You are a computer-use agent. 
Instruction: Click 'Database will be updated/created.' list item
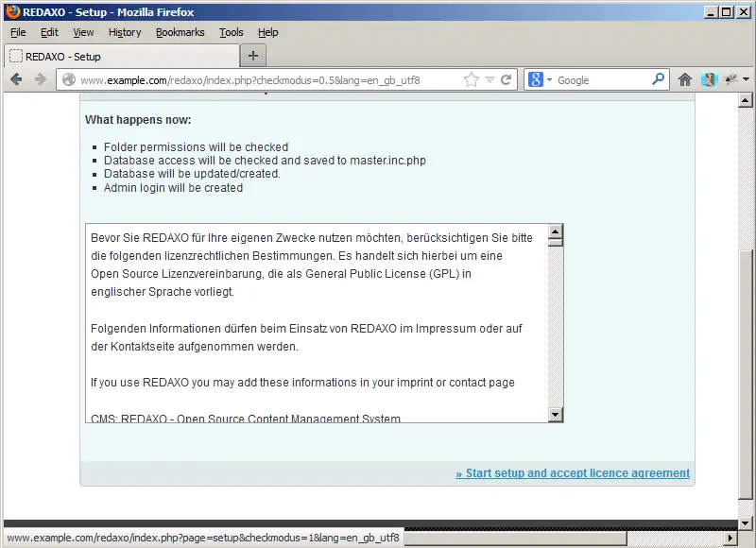[192, 174]
